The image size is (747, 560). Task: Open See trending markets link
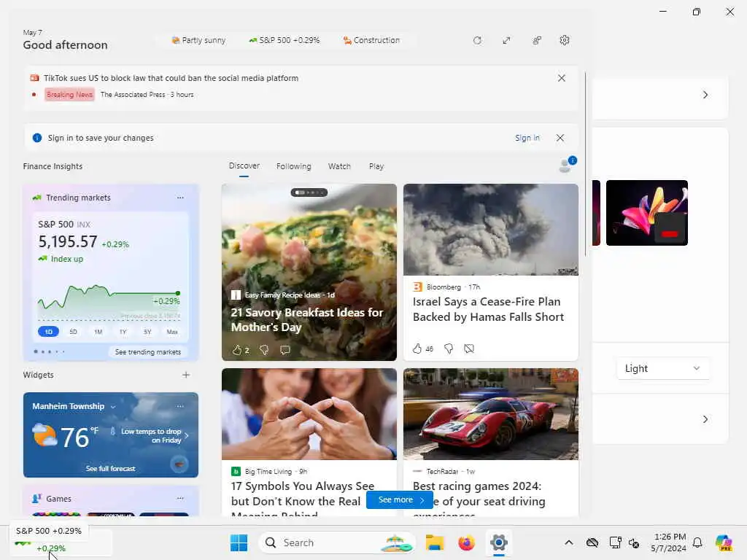[148, 352]
